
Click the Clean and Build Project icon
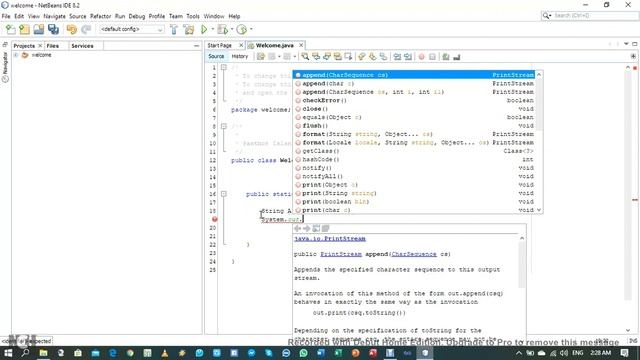tap(189, 29)
